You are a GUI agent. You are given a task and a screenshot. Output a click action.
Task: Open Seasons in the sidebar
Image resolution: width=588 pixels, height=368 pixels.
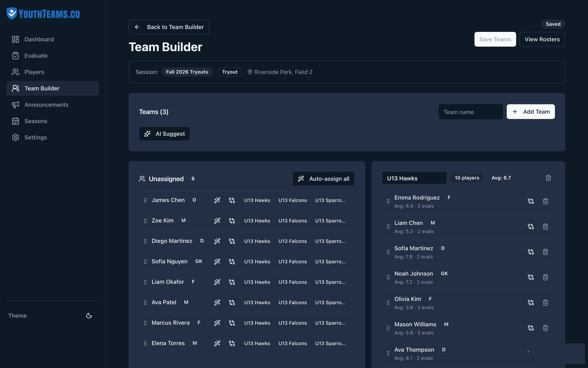click(52, 121)
